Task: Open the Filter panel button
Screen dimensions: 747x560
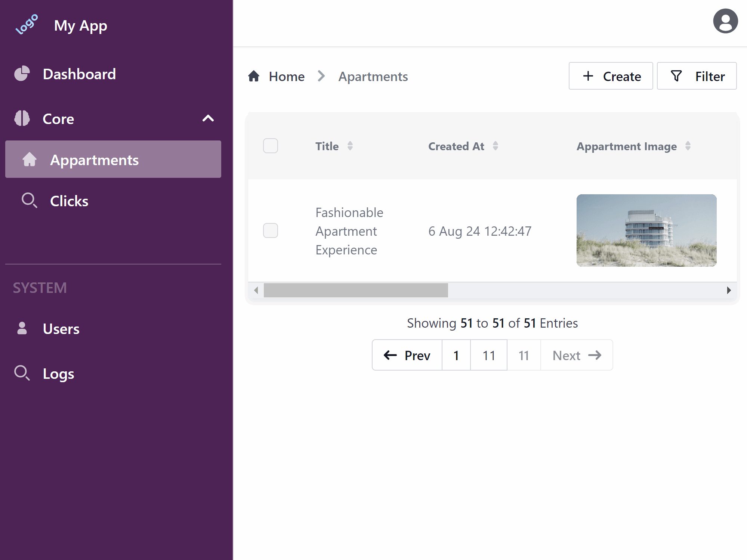Action: point(697,76)
